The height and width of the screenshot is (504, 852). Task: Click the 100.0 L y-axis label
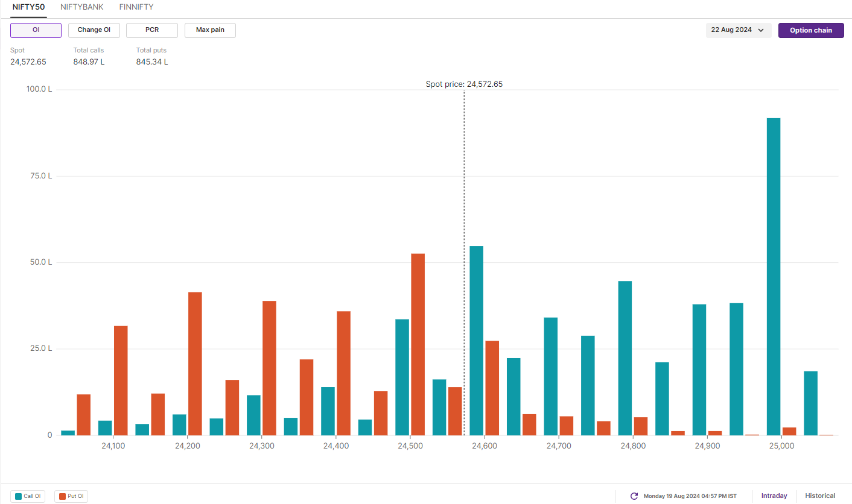(39, 89)
